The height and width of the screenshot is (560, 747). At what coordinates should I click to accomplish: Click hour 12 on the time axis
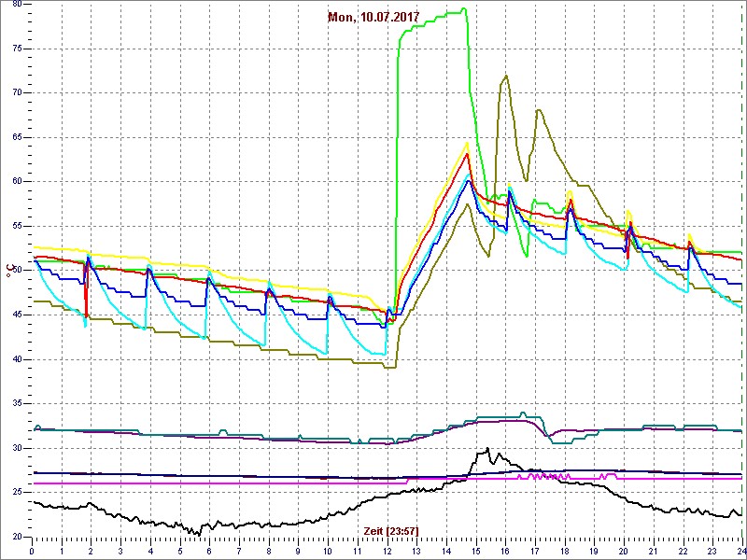pos(387,551)
